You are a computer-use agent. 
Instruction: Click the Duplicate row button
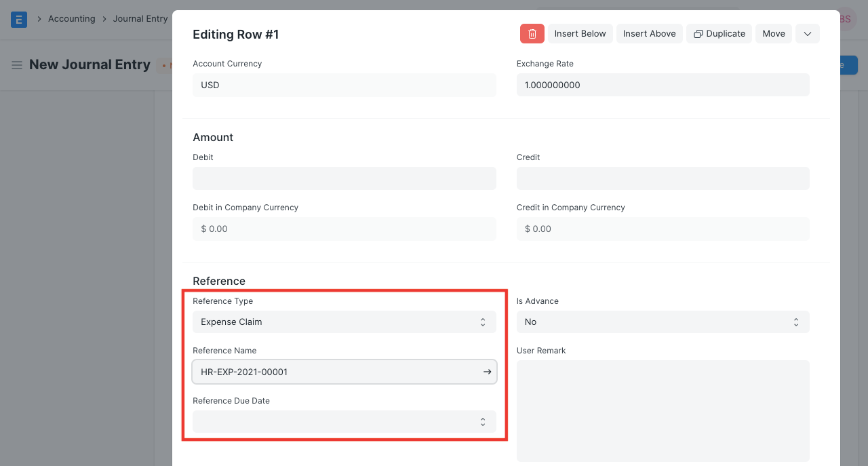pyautogui.click(x=719, y=34)
